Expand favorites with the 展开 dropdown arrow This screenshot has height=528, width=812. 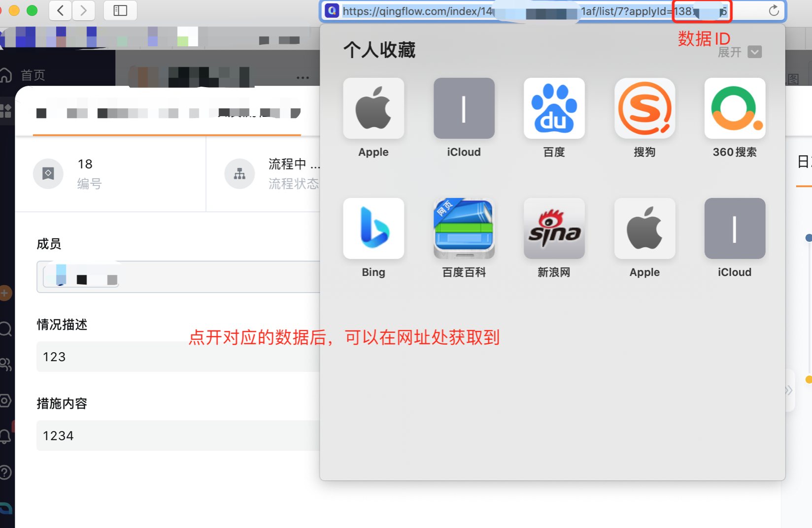point(754,52)
